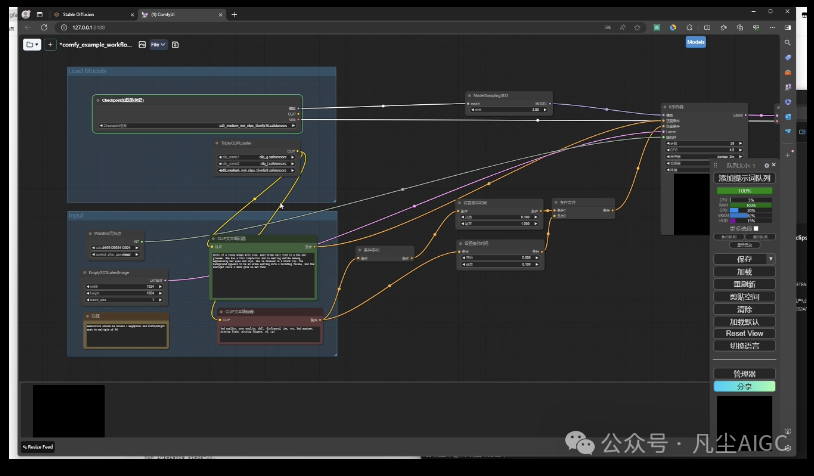Close the Stable Diffusion tab

pyautogui.click(x=132, y=15)
